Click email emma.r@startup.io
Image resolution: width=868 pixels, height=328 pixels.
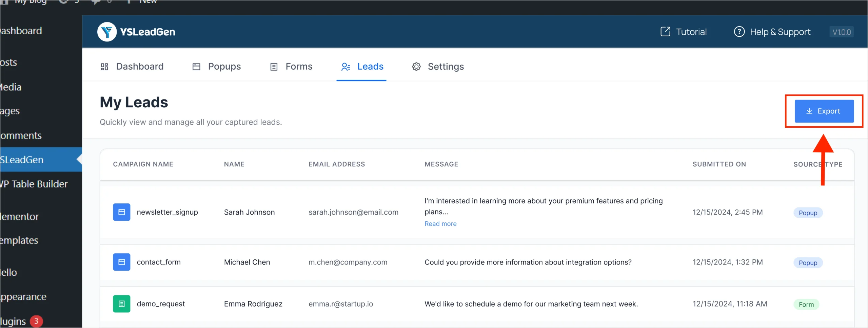coord(341,304)
